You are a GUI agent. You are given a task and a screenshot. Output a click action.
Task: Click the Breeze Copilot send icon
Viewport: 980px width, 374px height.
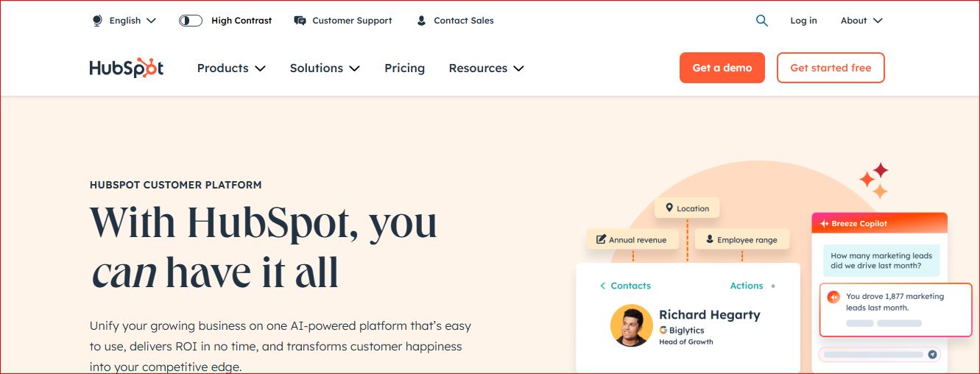coord(933,354)
